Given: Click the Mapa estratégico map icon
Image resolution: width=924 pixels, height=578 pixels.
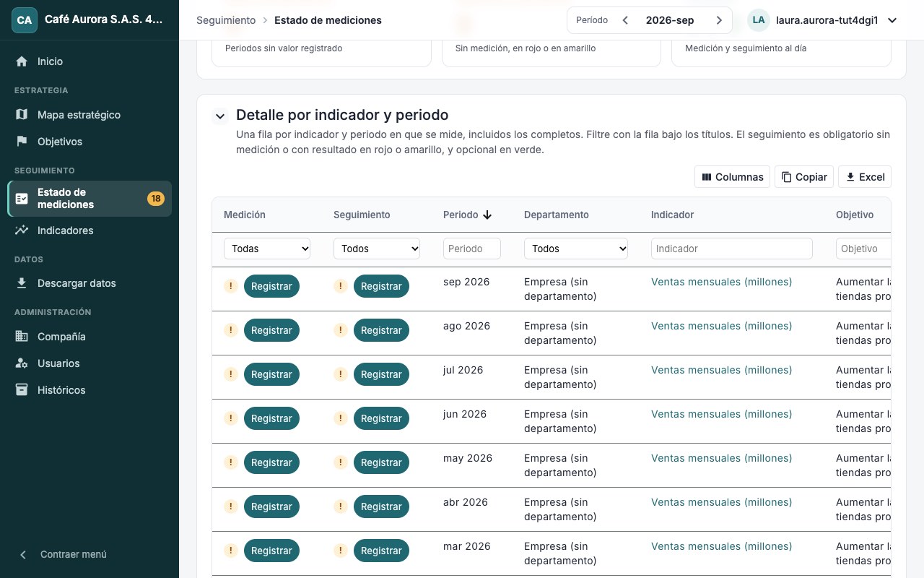Looking at the screenshot, I should 22,115.
